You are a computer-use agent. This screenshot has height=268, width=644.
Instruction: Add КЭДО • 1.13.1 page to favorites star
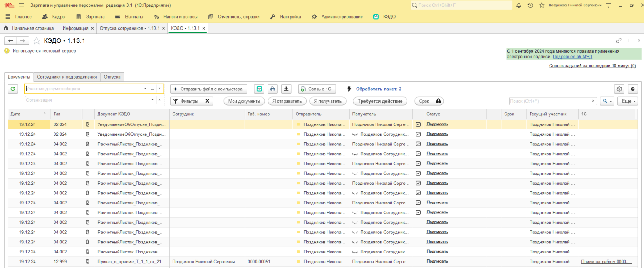36,40
